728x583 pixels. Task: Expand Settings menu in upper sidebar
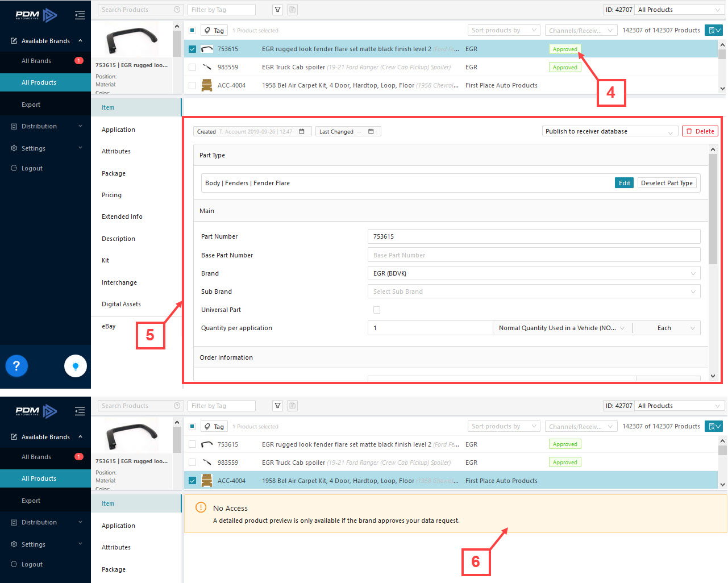(x=45, y=148)
